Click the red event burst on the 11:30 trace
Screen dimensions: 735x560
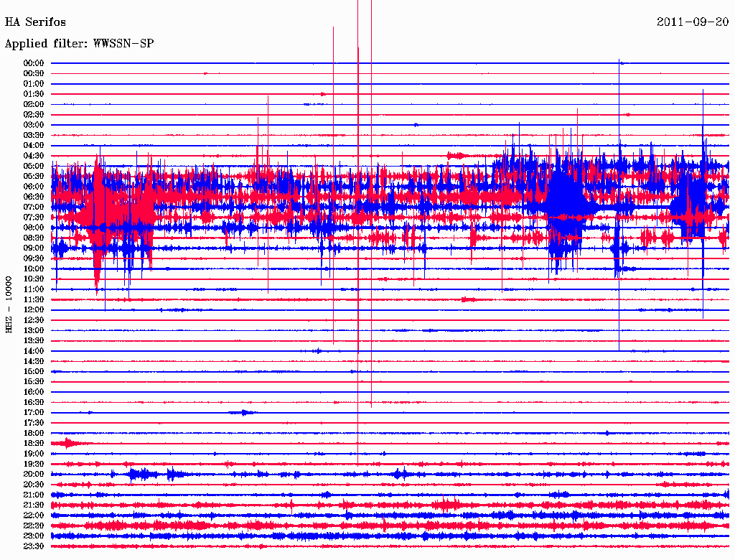point(468,299)
